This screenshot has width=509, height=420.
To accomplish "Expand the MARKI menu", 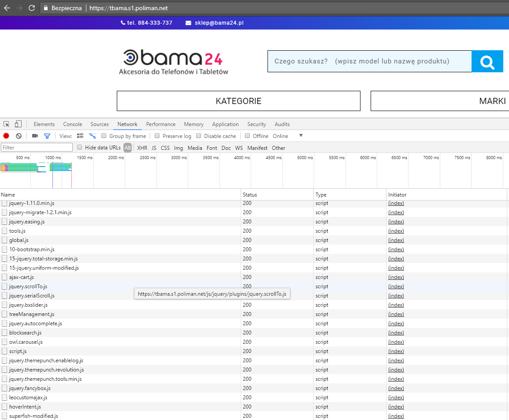I will 441,101.
